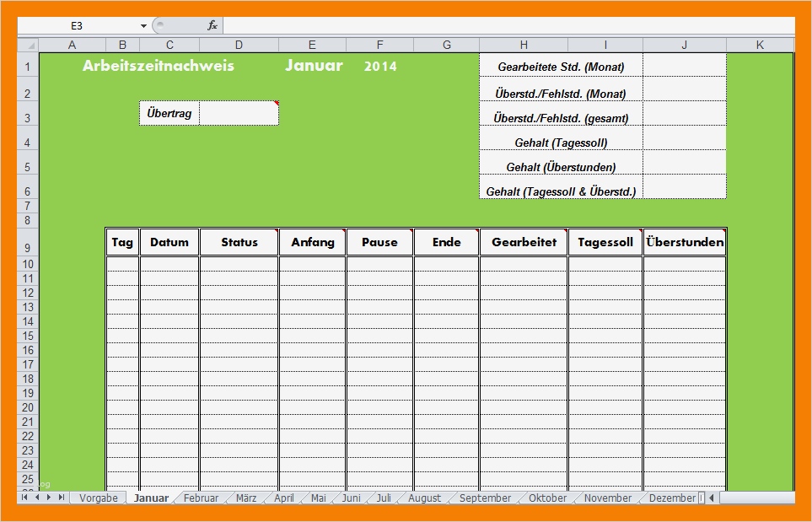Open the Februar sheet tab
Viewport: 812px width, 522px height.
point(201,498)
